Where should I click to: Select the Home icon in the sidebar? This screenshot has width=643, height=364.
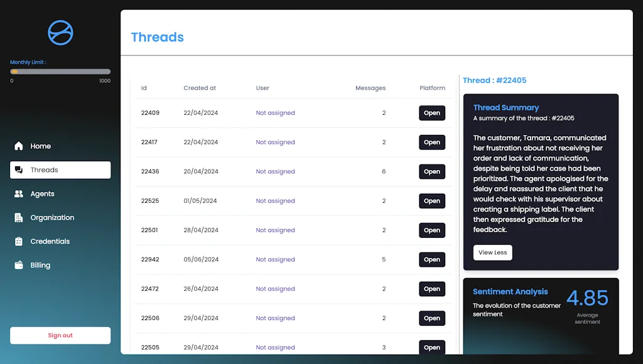19,146
